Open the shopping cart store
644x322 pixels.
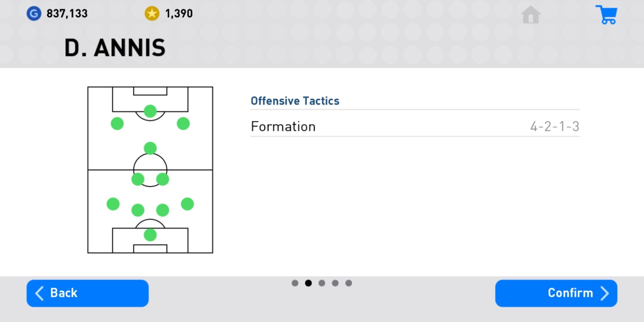click(x=607, y=15)
